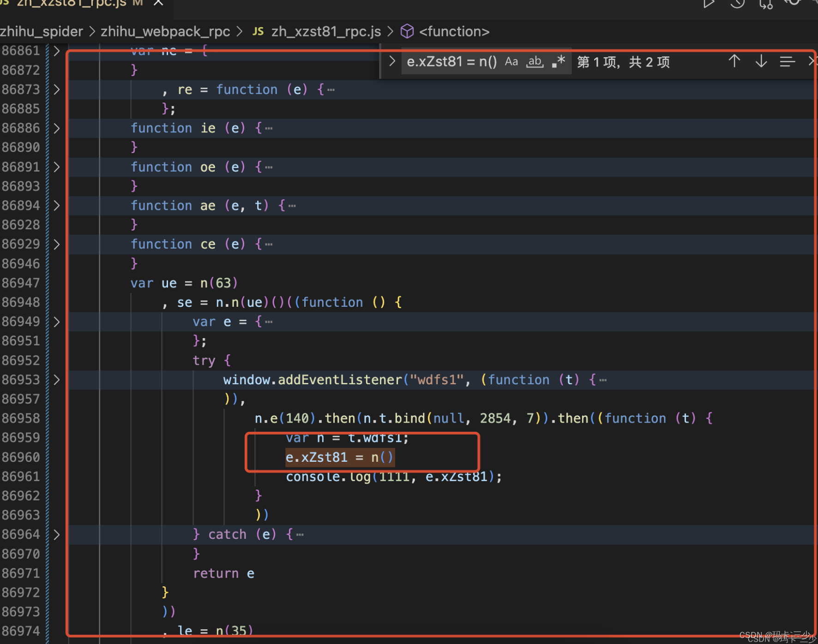Go to previous match using the up arrow
818x644 pixels.
click(734, 61)
